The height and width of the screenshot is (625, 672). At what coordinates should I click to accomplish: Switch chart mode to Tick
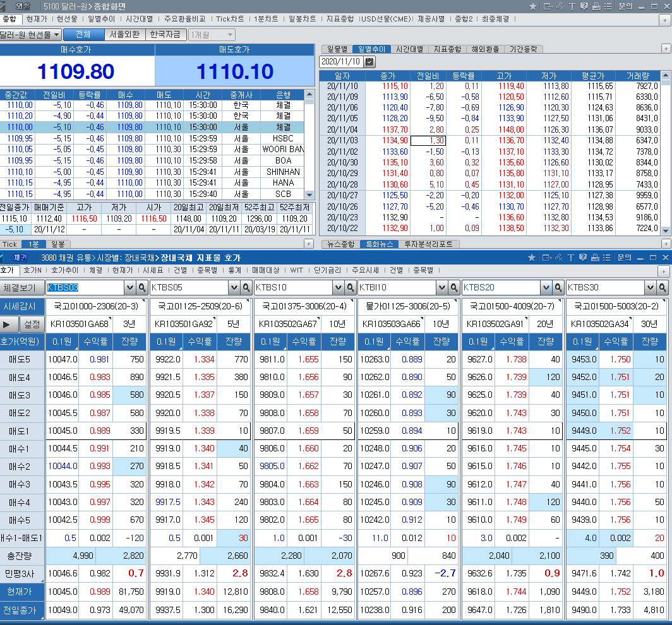point(9,244)
